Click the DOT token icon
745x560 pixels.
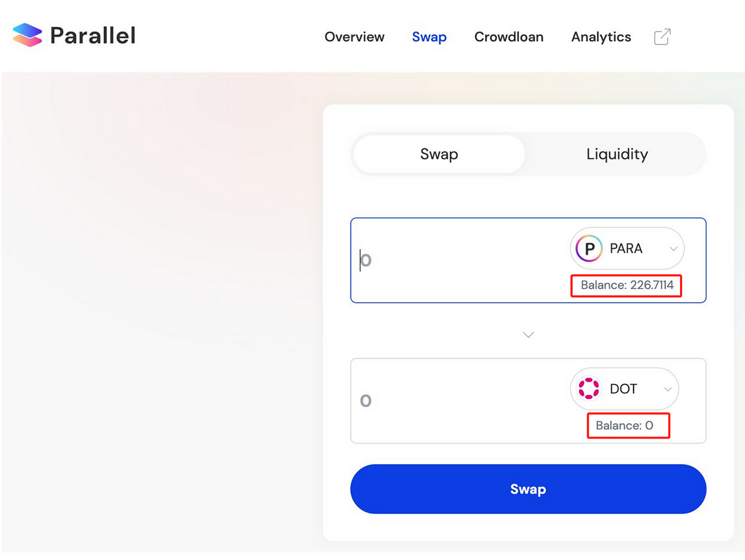click(x=589, y=389)
